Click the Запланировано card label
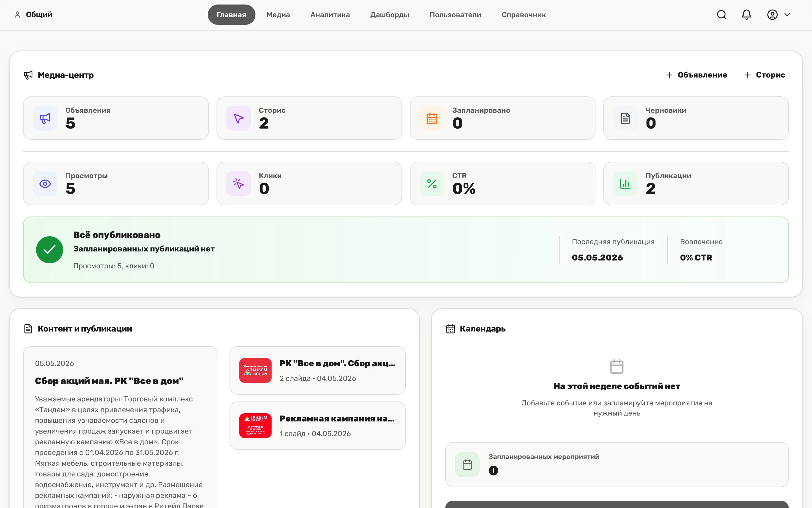Screen dimensions: 812x508 (x=481, y=110)
